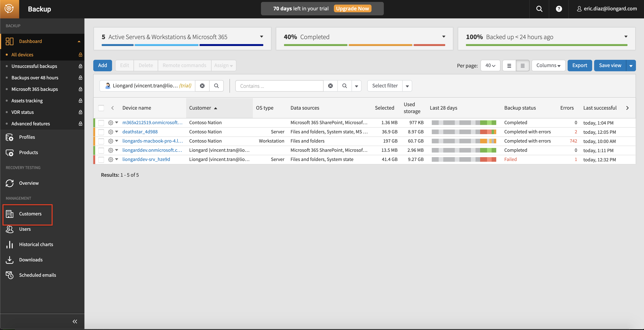644x330 pixels.
Task: Open liongards-macbook-pro-4 device link
Action: click(153, 141)
